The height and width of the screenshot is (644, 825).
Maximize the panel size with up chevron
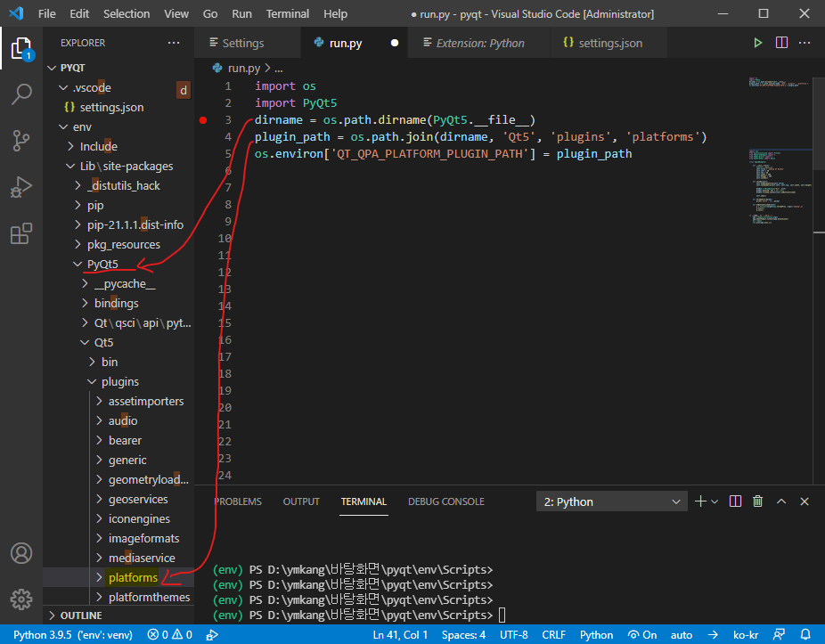pos(781,501)
